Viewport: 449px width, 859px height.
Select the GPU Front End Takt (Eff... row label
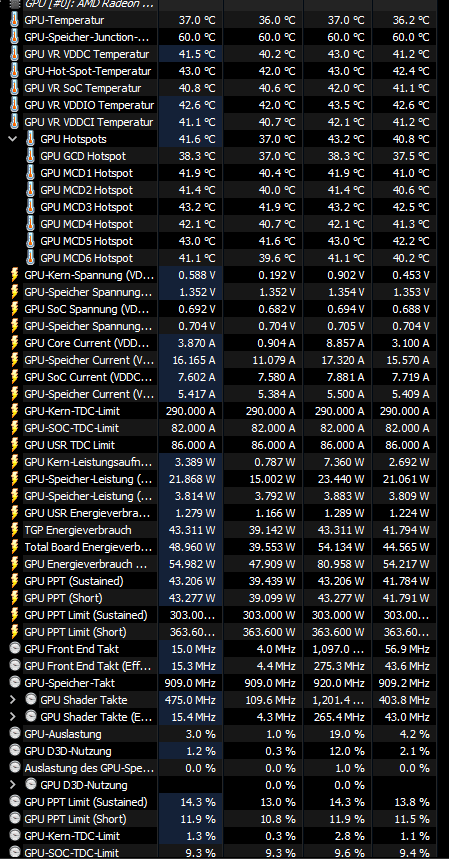click(x=88, y=666)
